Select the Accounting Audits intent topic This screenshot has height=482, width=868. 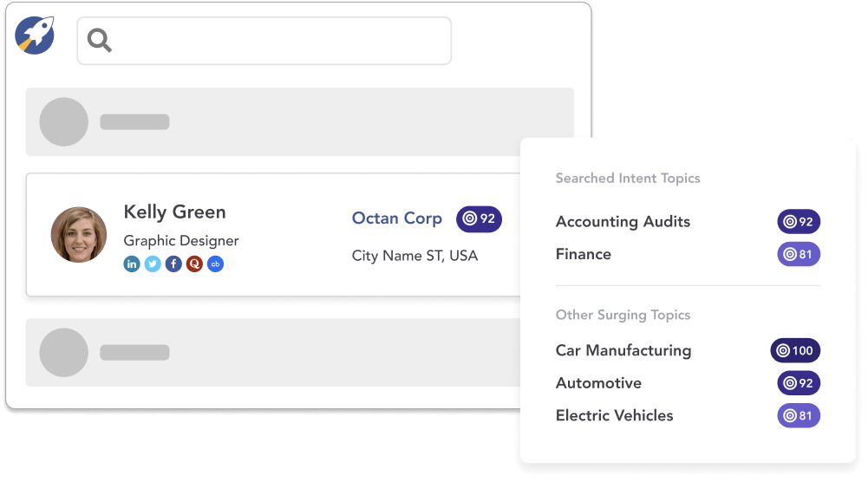coord(623,222)
